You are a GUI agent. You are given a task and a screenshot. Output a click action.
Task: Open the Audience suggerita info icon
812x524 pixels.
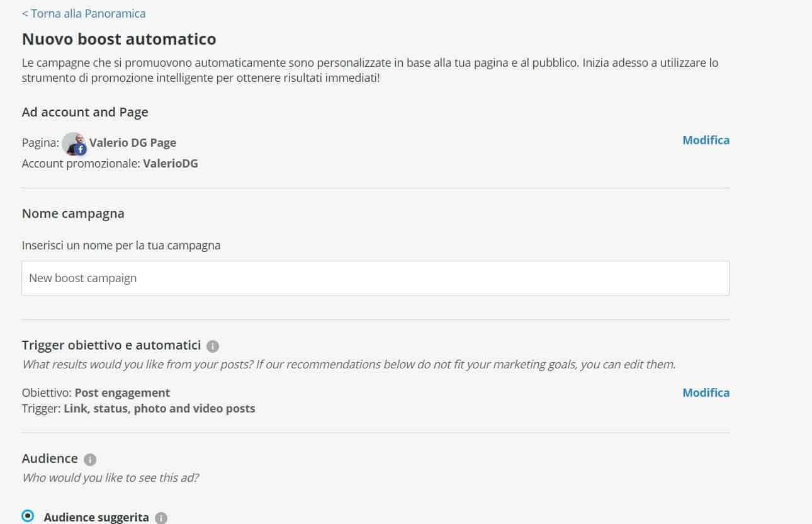point(160,517)
